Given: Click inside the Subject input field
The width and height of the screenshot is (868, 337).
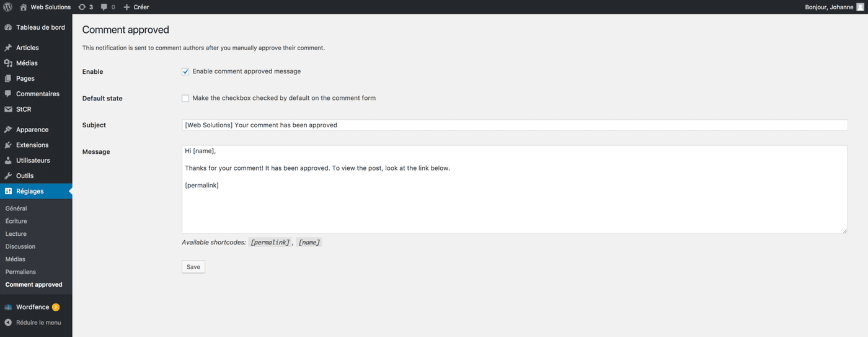Looking at the screenshot, I should click(515, 125).
